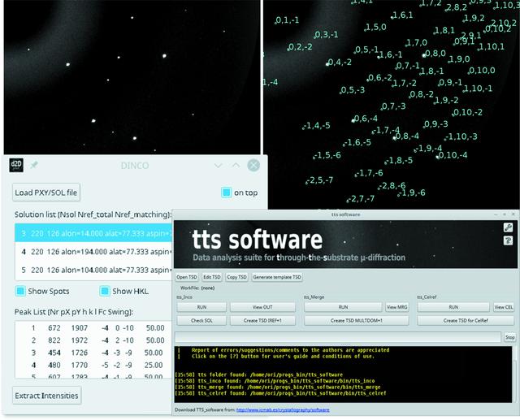
Task: Toggle the pin icon in DINCO title bar
Action: 34,165
